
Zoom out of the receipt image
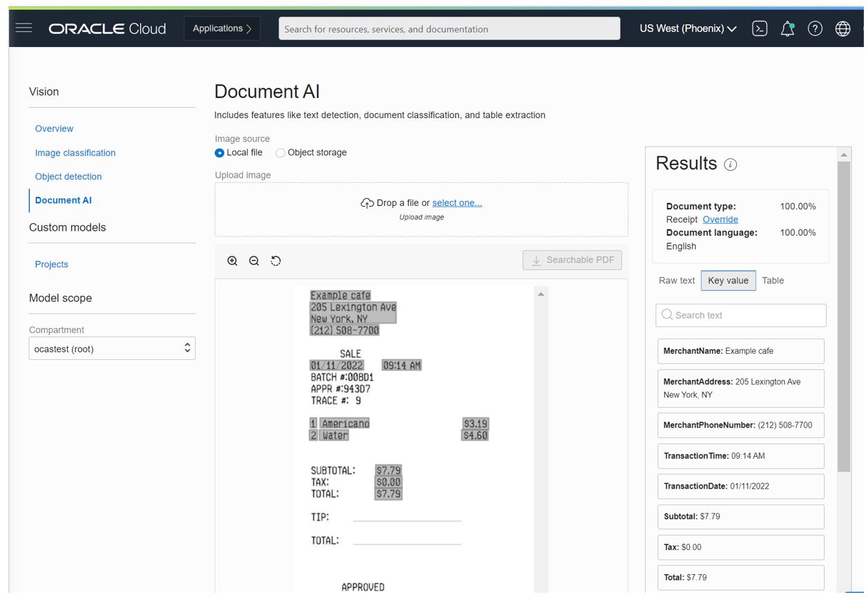253,261
